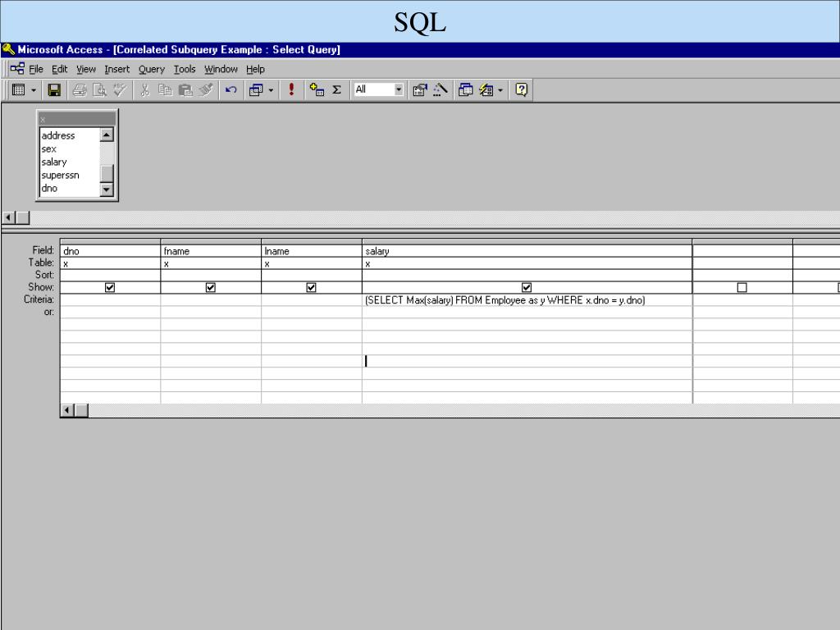This screenshot has width=840, height=630.
Task: Click left scroll arrow of design grid
Action: [x=67, y=410]
